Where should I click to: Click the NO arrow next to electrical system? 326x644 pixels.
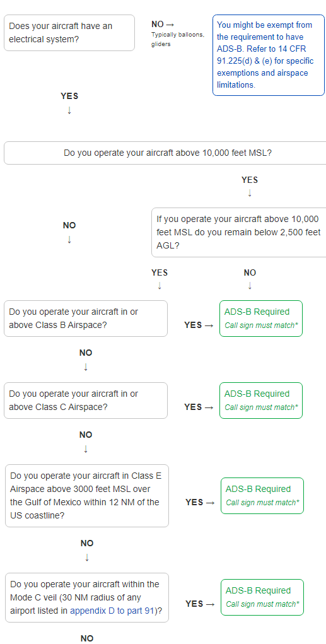point(163,24)
